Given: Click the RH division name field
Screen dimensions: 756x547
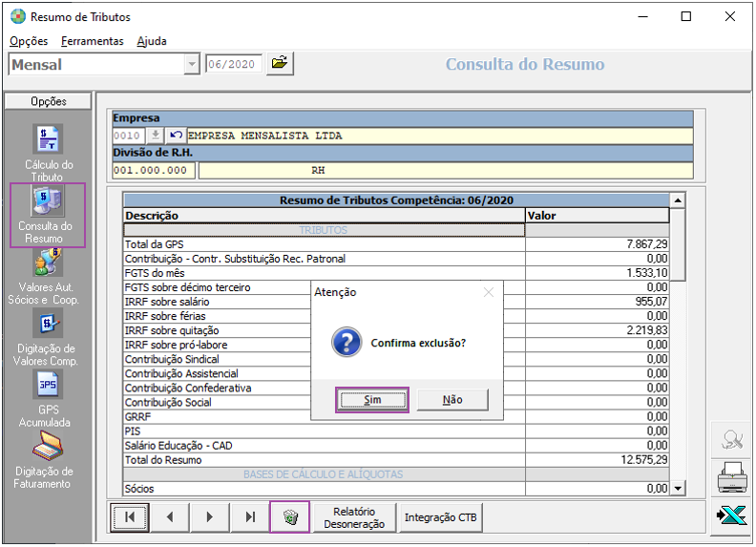Looking at the screenshot, I should click(x=446, y=170).
